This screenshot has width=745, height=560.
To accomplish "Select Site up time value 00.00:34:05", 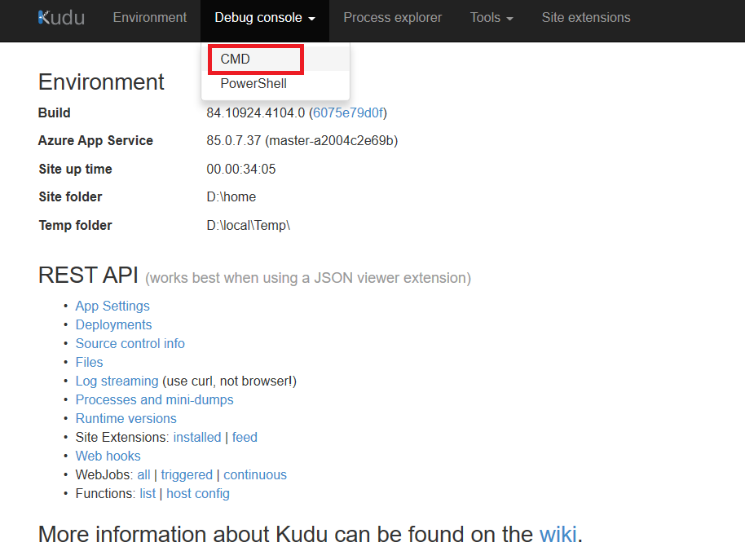I will [x=241, y=169].
